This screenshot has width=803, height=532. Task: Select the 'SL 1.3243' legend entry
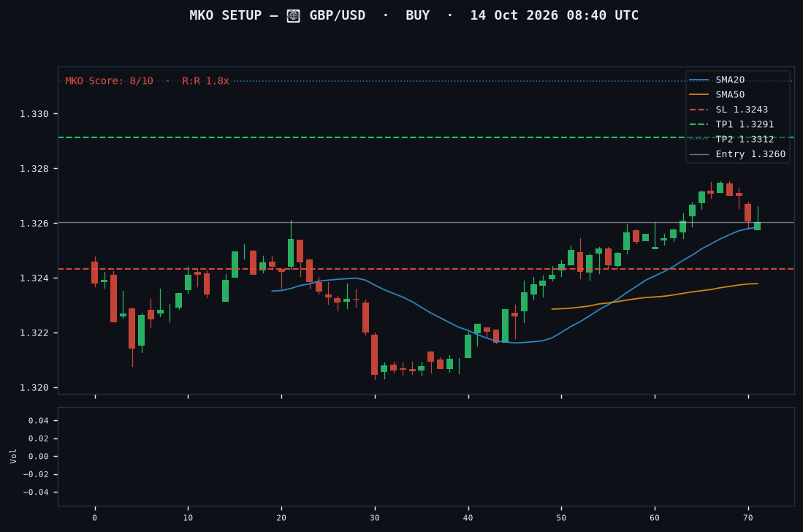pyautogui.click(x=742, y=110)
